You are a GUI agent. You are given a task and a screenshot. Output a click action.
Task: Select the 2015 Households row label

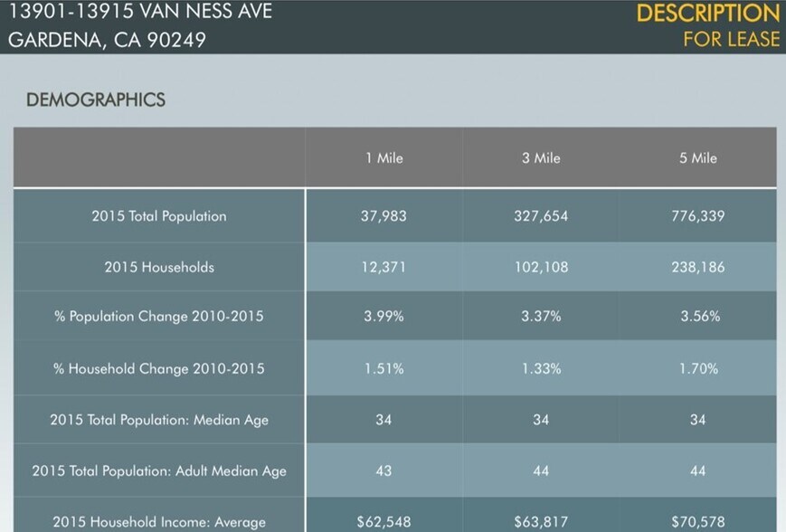159,268
